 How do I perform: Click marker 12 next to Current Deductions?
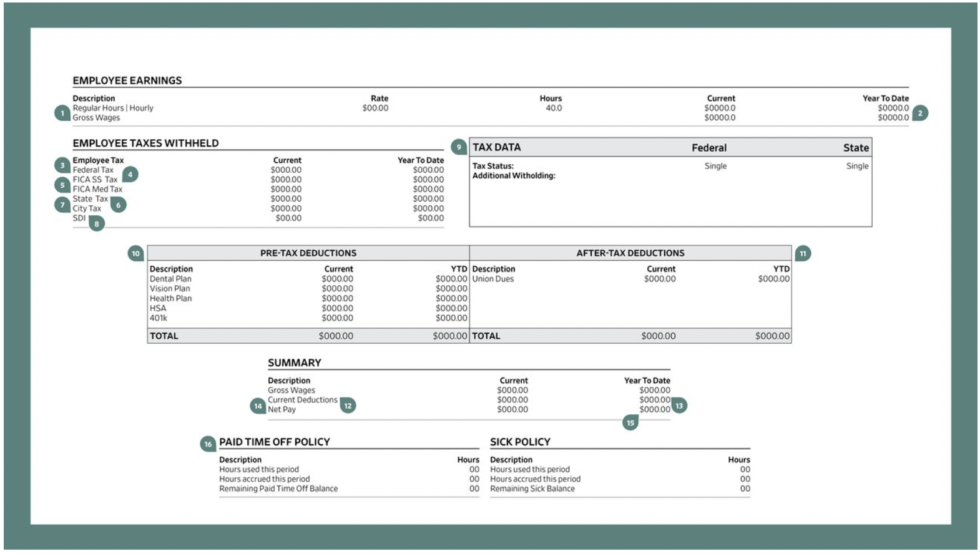[348, 406]
